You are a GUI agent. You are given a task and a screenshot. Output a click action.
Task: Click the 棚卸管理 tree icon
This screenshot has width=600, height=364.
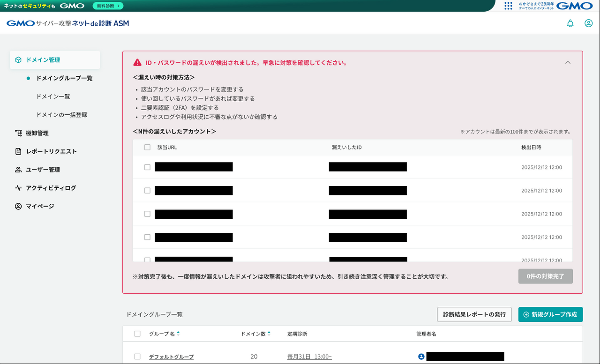pos(18,133)
